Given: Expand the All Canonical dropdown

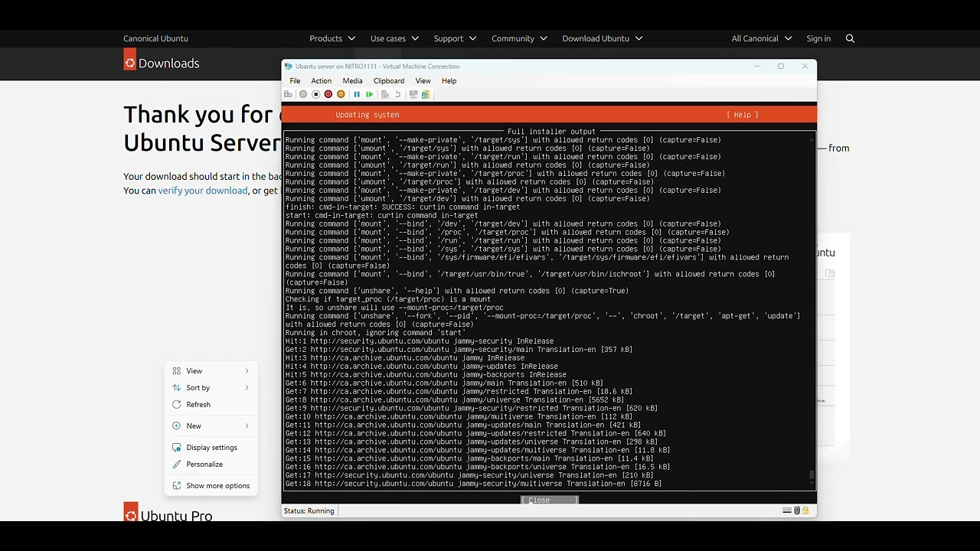Looking at the screenshot, I should 762,38.
